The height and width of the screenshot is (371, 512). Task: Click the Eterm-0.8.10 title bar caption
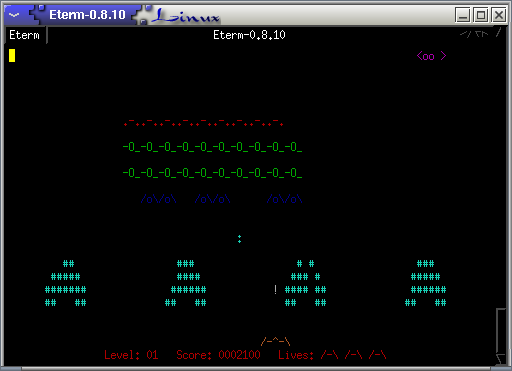pyautogui.click(x=87, y=15)
